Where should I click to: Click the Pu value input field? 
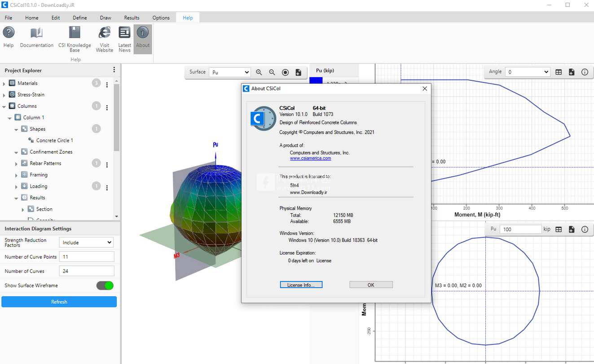[521, 229]
